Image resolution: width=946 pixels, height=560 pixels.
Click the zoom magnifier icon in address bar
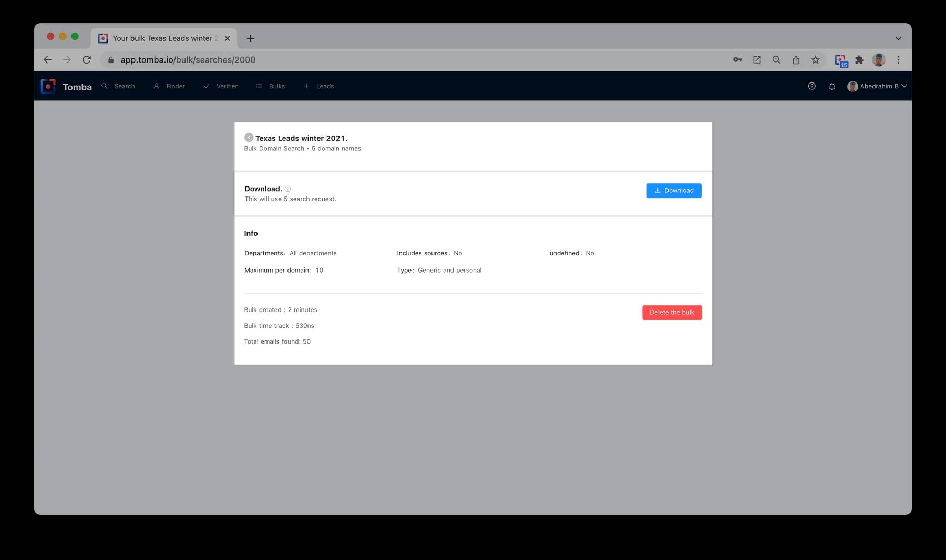tap(776, 60)
